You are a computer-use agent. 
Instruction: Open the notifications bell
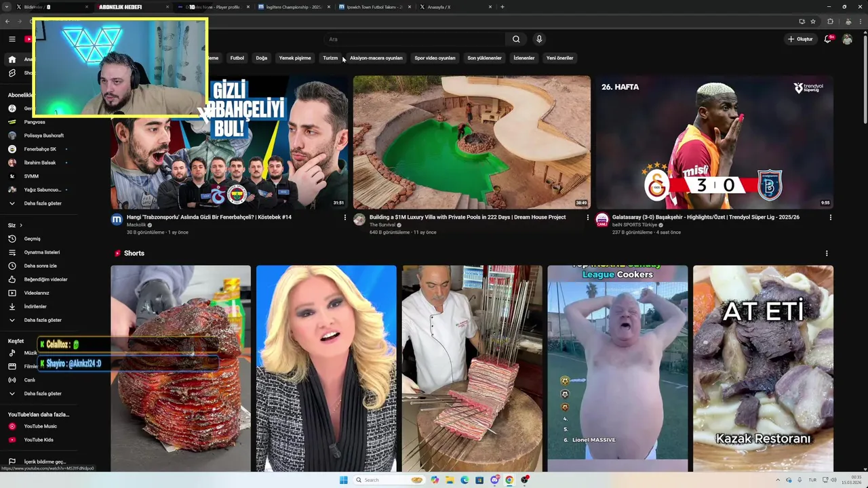(x=827, y=39)
